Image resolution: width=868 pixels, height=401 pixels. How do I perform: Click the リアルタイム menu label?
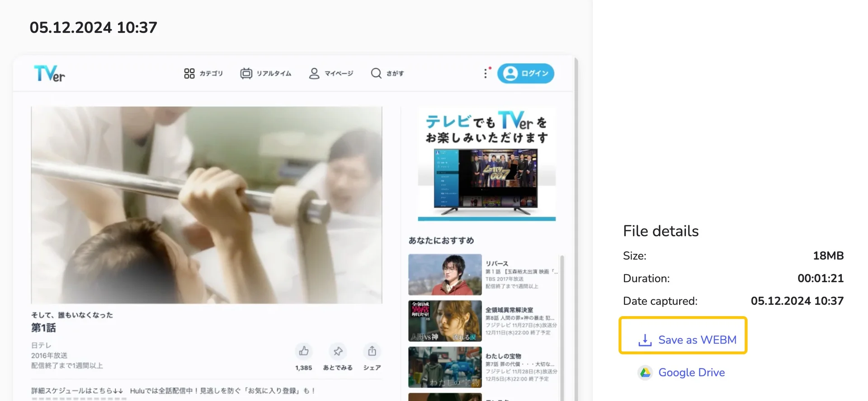click(x=274, y=73)
